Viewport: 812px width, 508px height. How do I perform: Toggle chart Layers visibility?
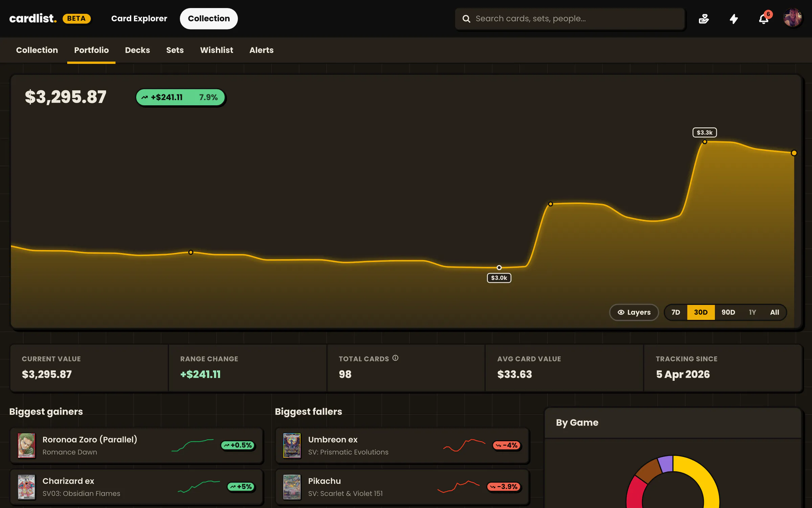coord(634,312)
